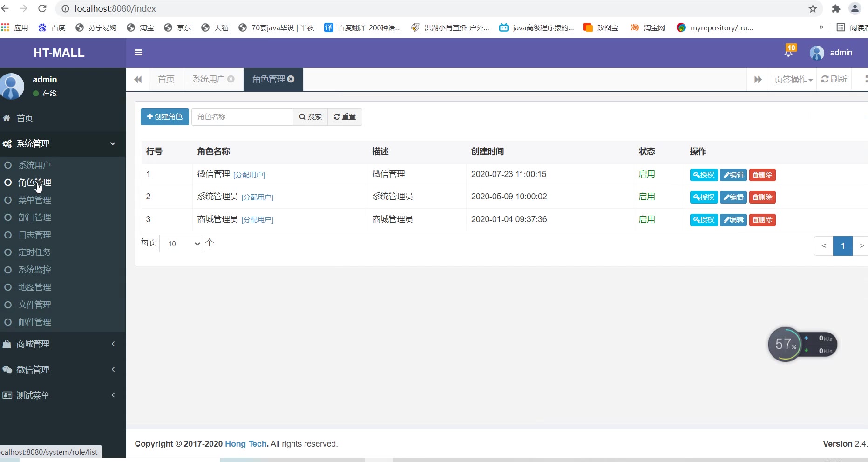Viewport: 868px width, 462px height.
Task: Click 分配用户 link for 微信管理 role
Action: coord(249,175)
